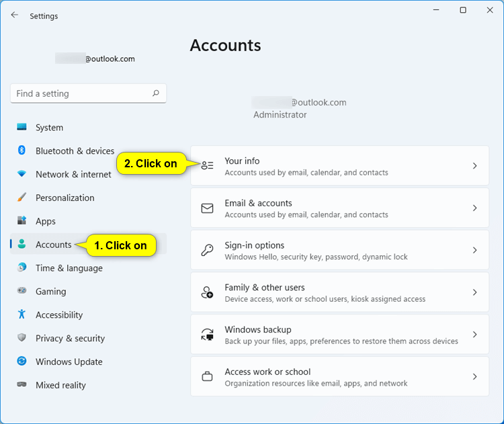Click the Network wifi icon in sidebar
504x424 pixels.
22,174
